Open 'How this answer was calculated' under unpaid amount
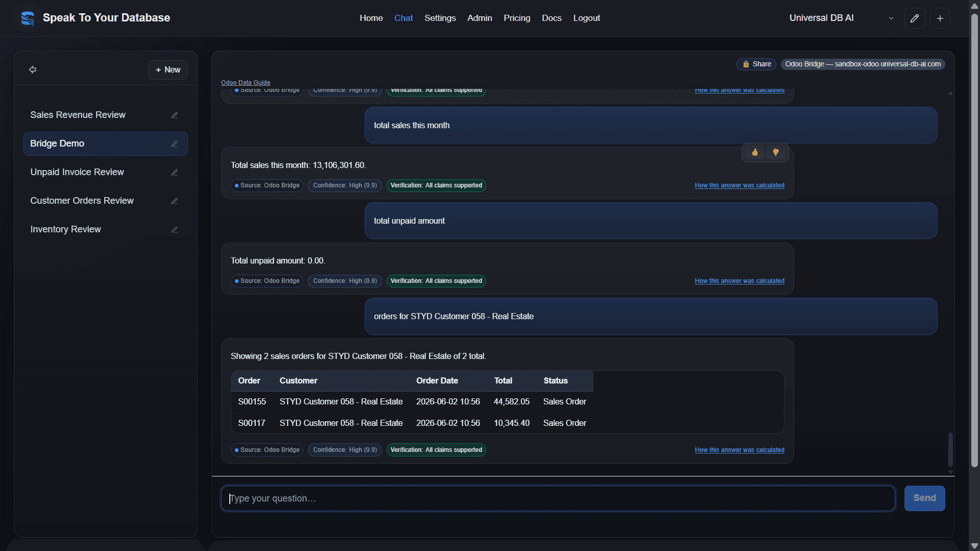The height and width of the screenshot is (551, 980). point(739,281)
